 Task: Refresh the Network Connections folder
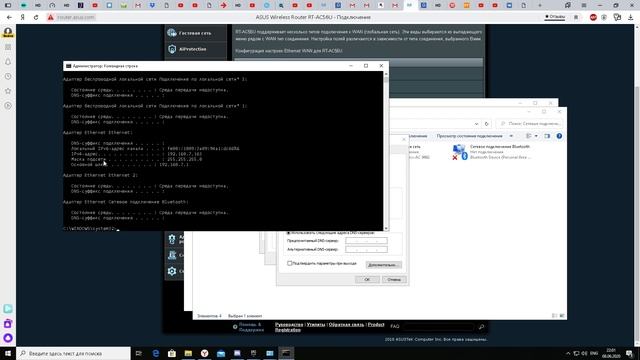tap(487, 124)
